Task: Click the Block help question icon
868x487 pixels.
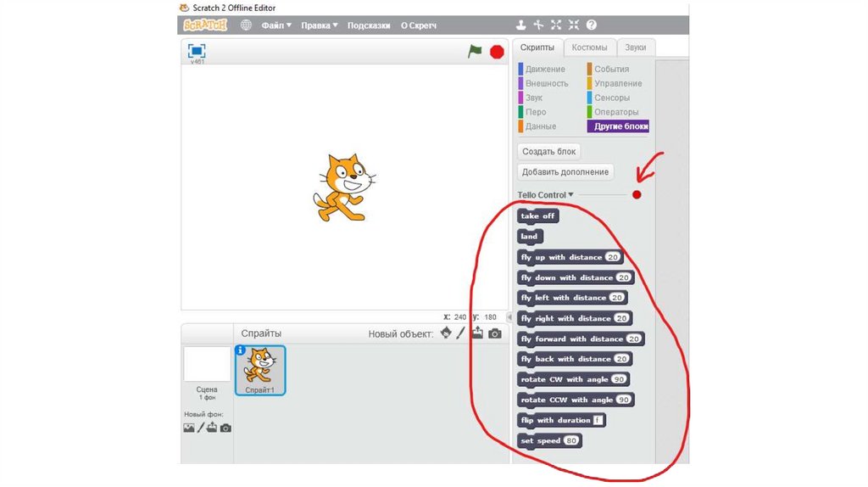Action: point(591,25)
